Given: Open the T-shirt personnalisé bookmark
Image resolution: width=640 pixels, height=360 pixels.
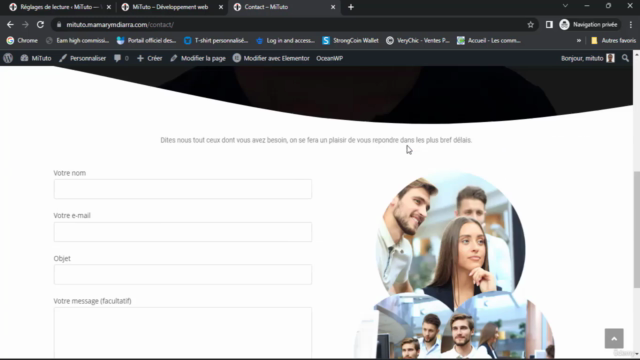Looking at the screenshot, I should pyautogui.click(x=216, y=40).
